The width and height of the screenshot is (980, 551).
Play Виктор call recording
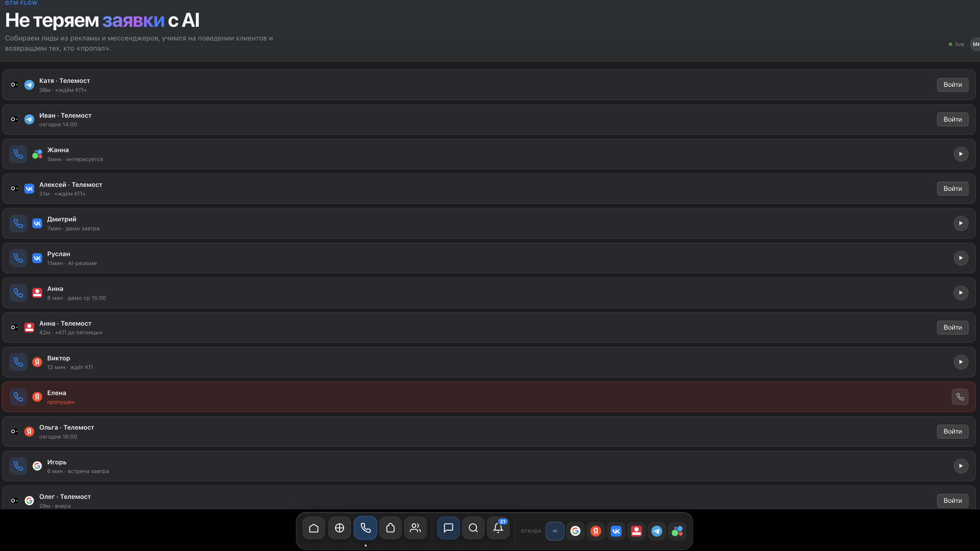click(961, 362)
